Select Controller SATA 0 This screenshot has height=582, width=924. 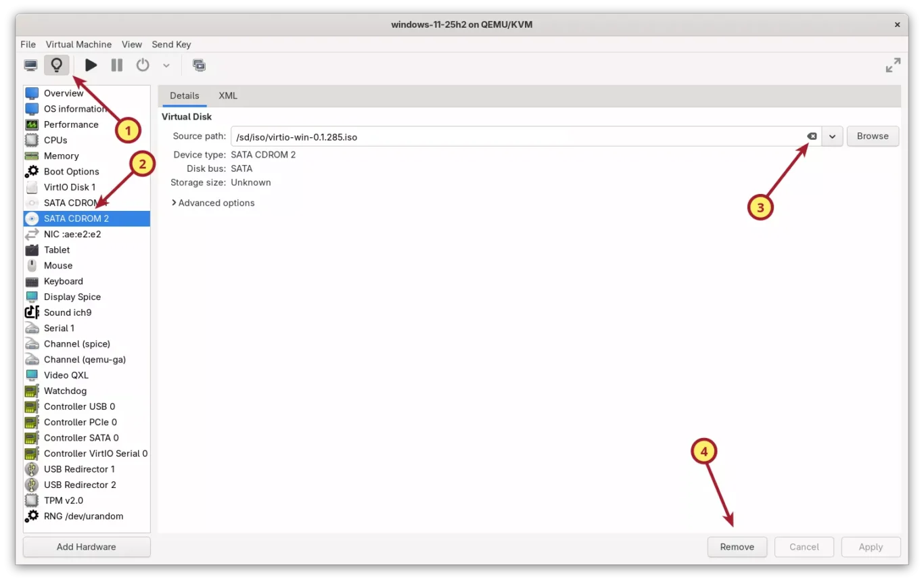tap(87, 437)
